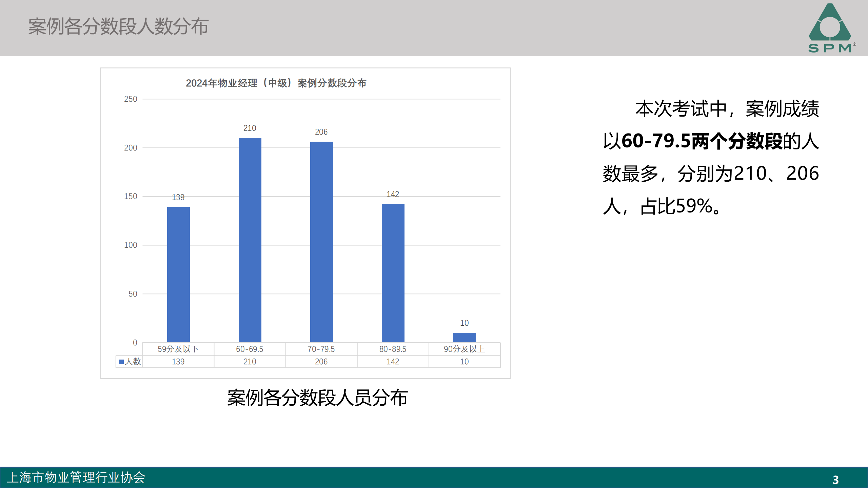Click the category label 90分及以上
The width and height of the screenshot is (868, 488).
(x=465, y=349)
